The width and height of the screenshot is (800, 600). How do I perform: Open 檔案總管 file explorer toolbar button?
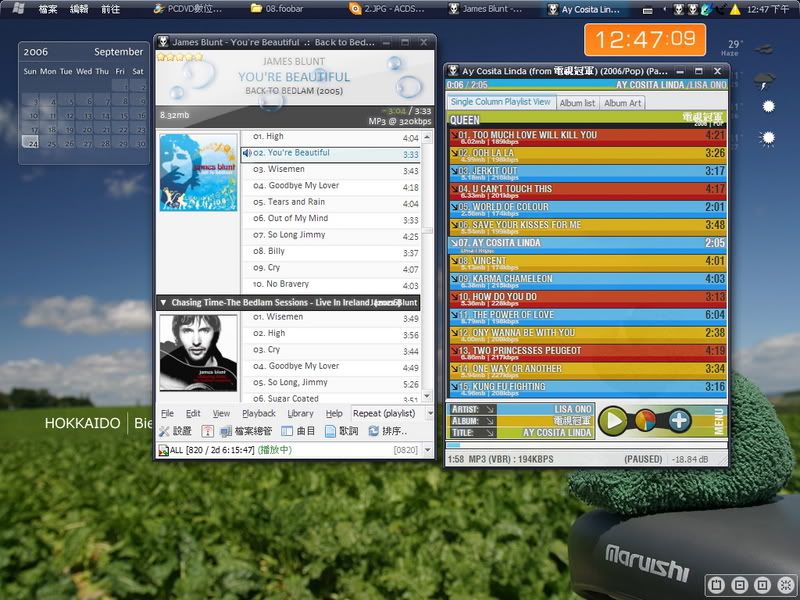tap(246, 431)
